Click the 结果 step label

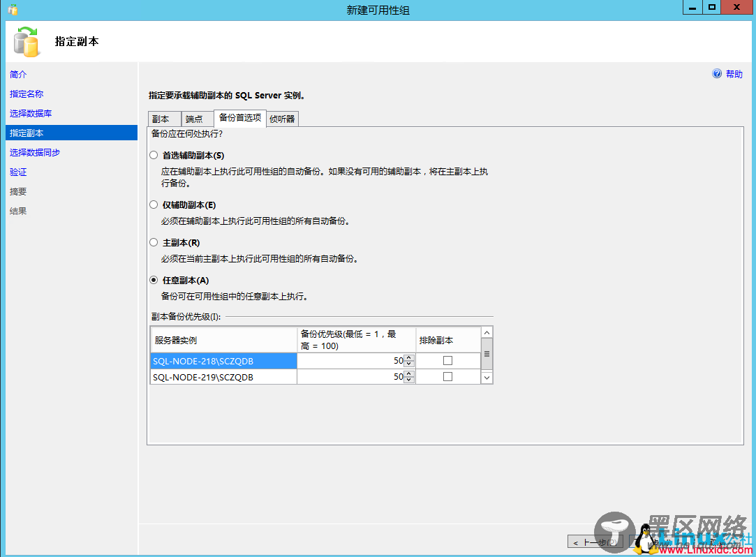click(18, 211)
